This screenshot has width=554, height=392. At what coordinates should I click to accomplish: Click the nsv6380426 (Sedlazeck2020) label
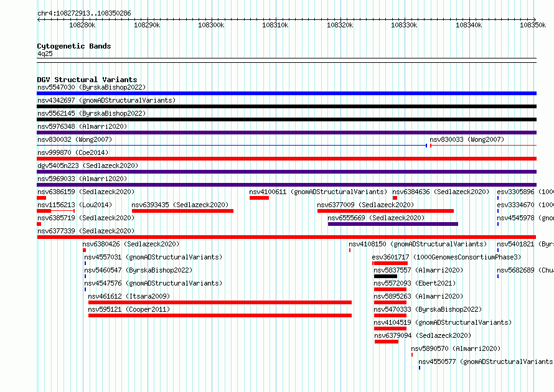[131, 244]
